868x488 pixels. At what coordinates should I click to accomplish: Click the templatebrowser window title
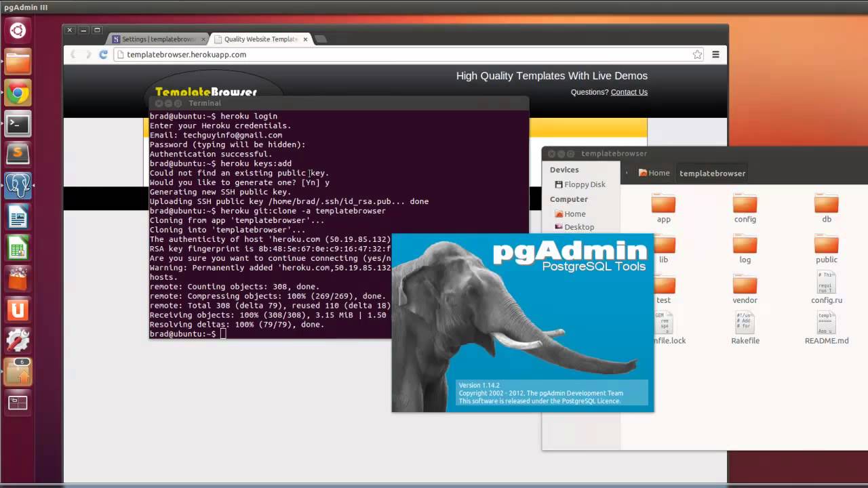pyautogui.click(x=614, y=154)
